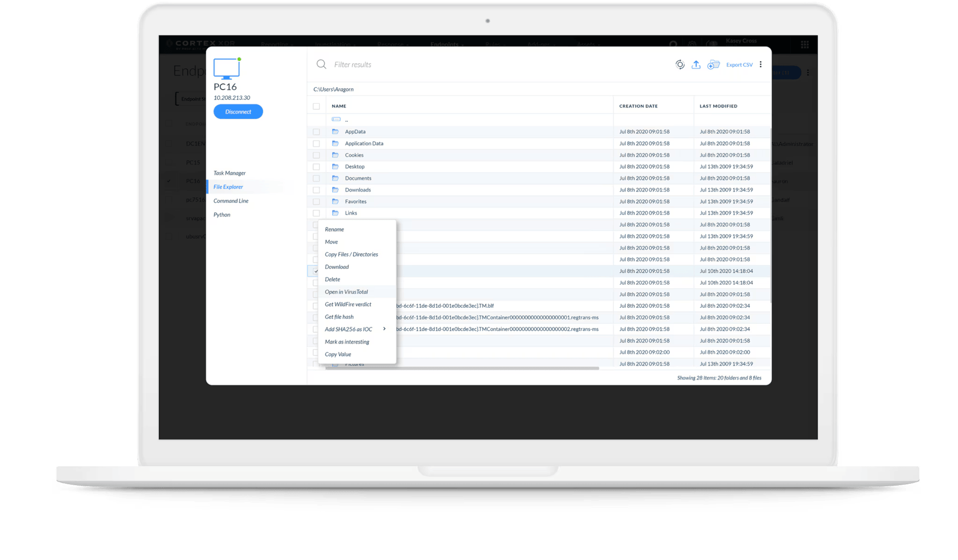
Task: Check the AppData folder checkbox
Action: pos(316,132)
